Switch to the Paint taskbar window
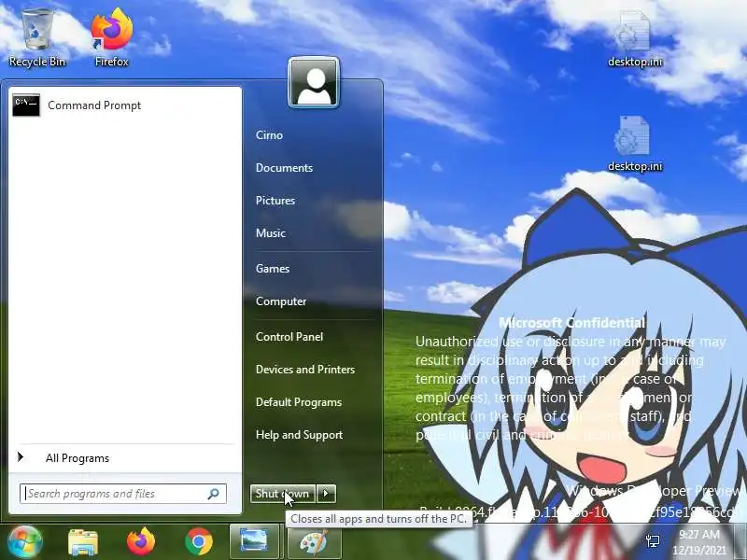The image size is (747, 560). [314, 541]
